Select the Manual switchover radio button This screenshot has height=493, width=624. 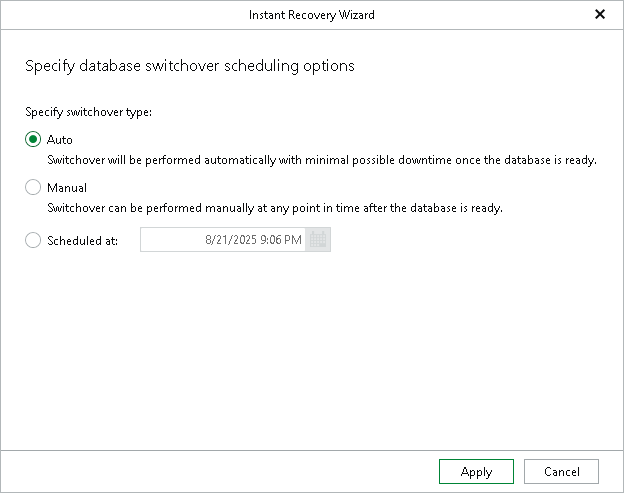33,187
